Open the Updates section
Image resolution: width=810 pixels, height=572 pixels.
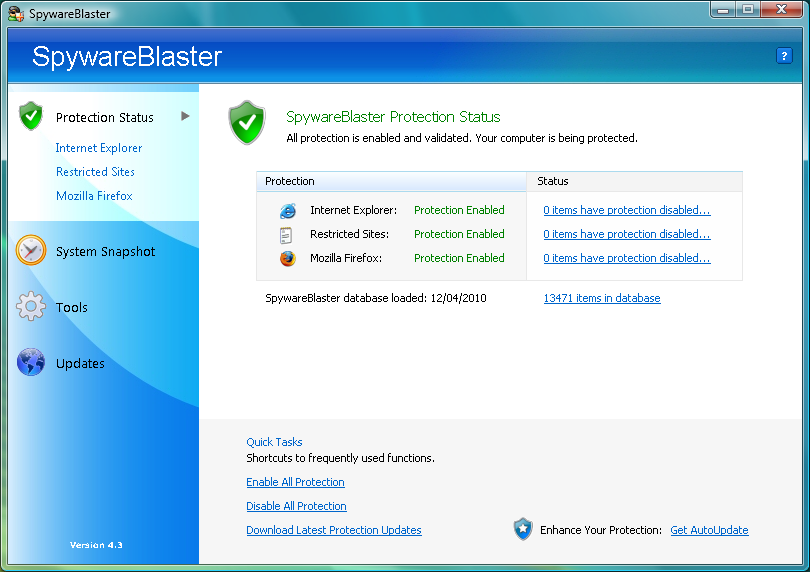click(x=80, y=364)
